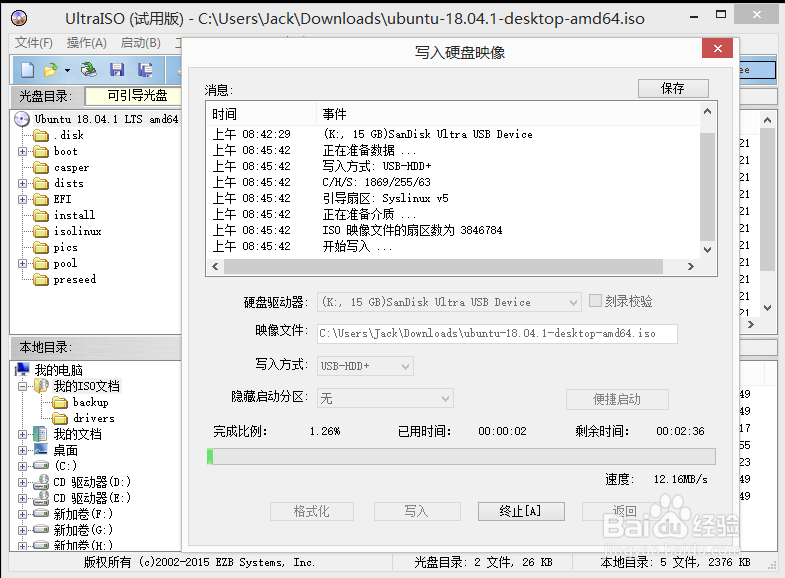
Task: Collapse the 我的ISO文档 node
Action: [x=23, y=386]
